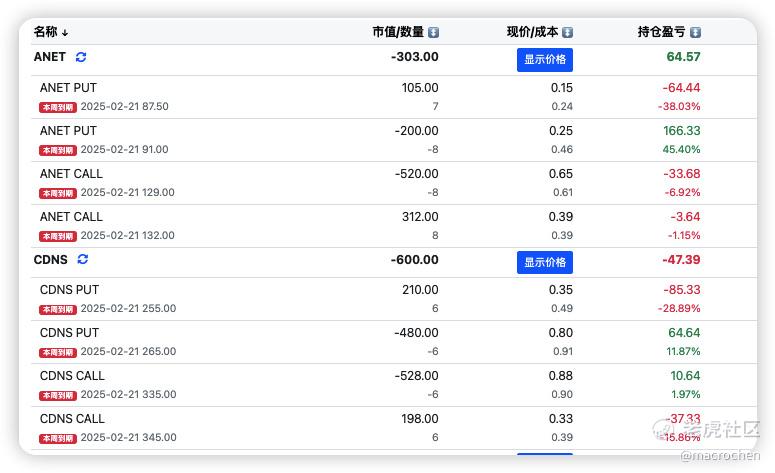
Task: Click expiry text 2025-02-21 255.00
Action: (x=129, y=308)
